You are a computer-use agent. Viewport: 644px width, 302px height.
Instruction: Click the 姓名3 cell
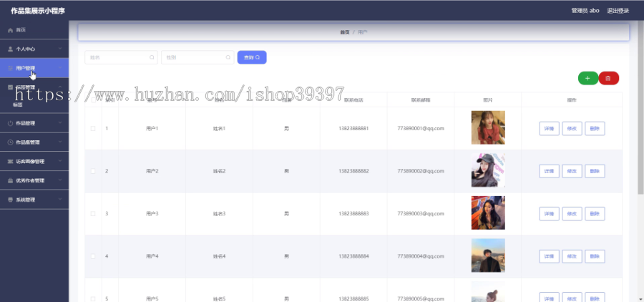220,214
